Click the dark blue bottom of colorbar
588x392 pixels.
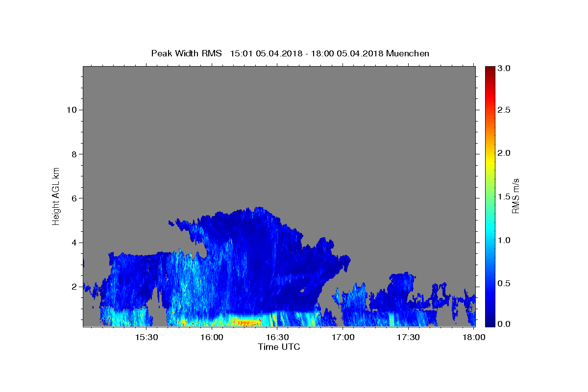click(490, 321)
